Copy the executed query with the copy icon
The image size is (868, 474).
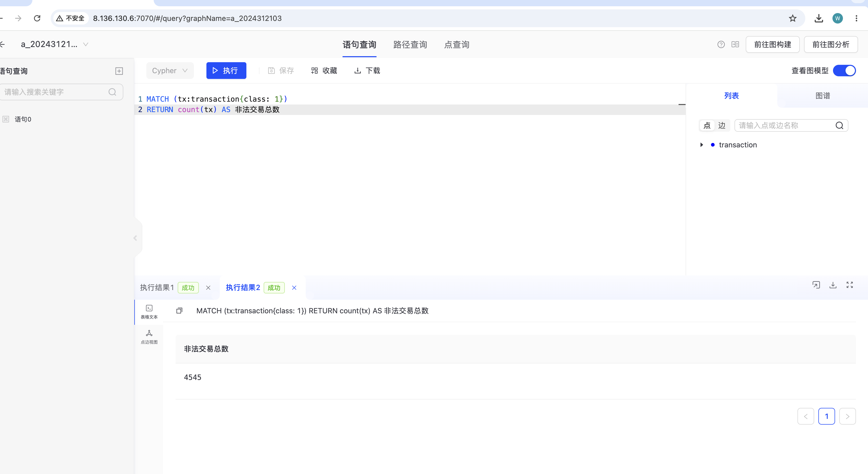tap(179, 311)
